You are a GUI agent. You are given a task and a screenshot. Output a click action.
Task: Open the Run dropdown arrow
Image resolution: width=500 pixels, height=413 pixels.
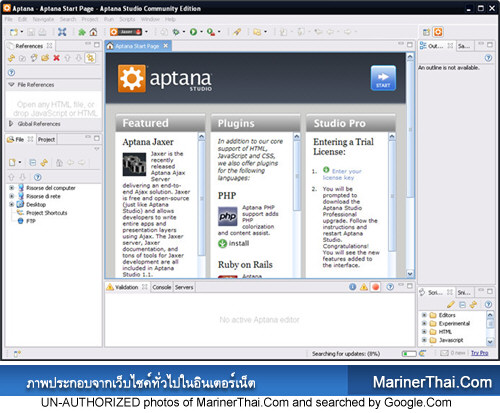click(201, 32)
